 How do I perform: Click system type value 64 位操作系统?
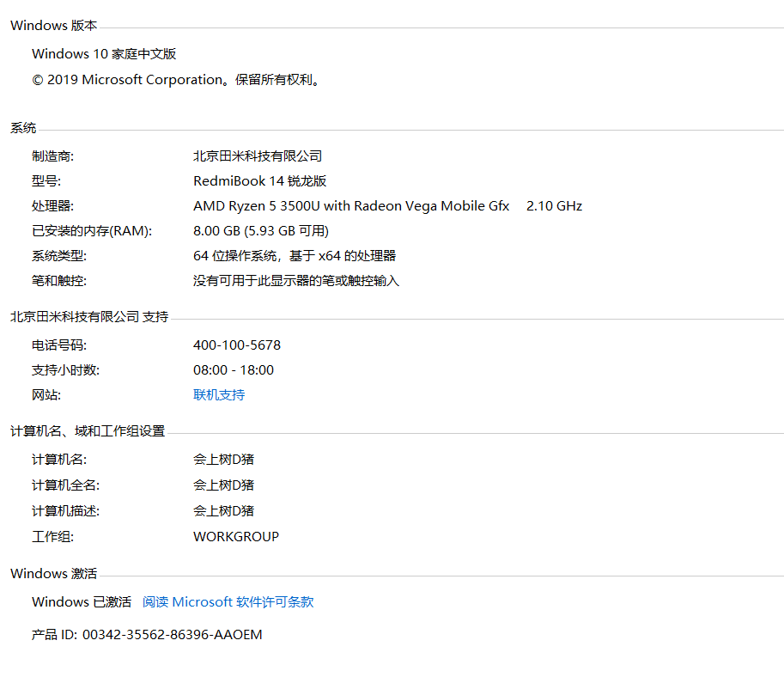click(295, 256)
